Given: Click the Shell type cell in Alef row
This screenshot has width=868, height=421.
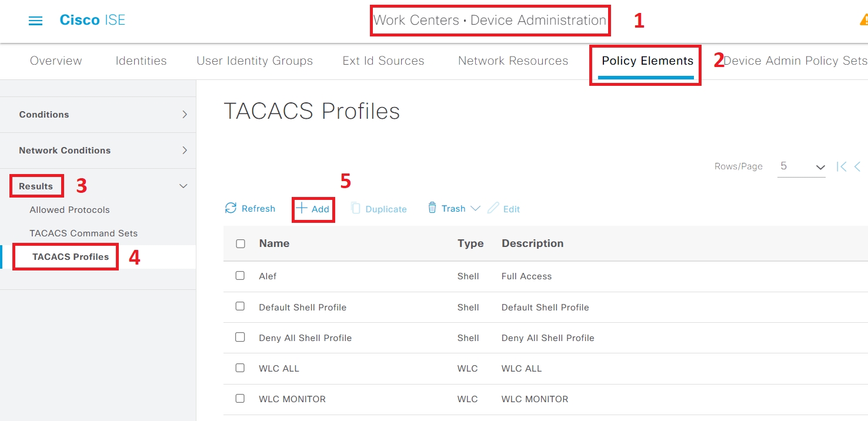Looking at the screenshot, I should tap(468, 276).
